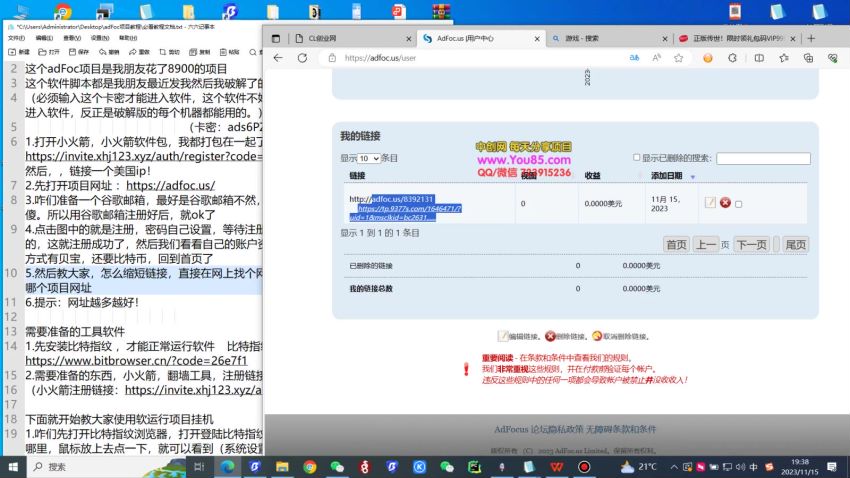Viewport: 850px width, 478px height.
Task: Open Chrome from the taskbar
Action: pos(310,467)
